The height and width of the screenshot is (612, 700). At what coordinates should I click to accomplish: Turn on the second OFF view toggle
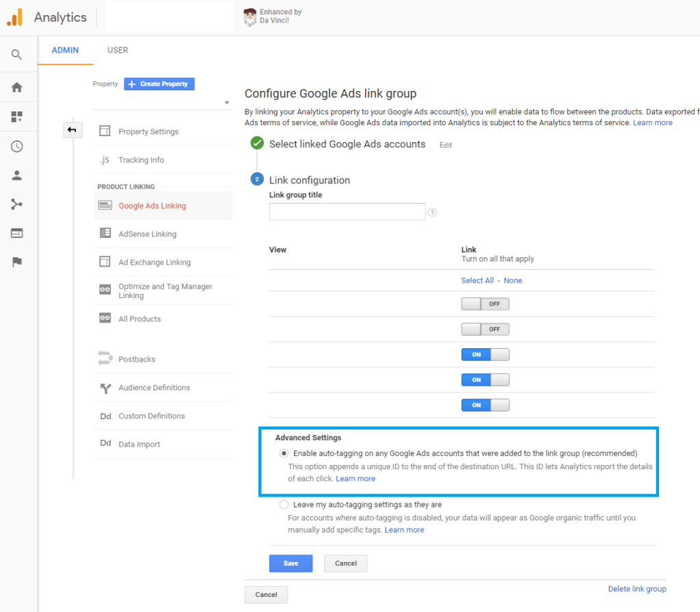(485, 329)
